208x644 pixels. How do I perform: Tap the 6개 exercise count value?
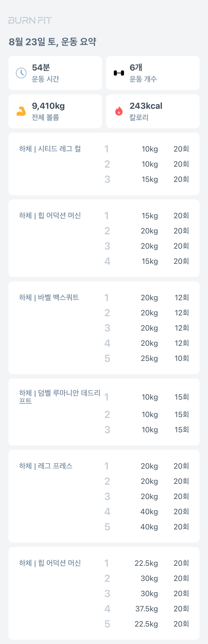tap(136, 67)
